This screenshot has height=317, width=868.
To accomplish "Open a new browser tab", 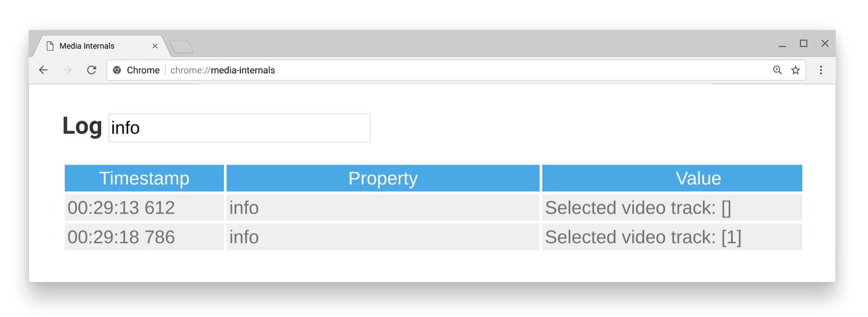I will (x=182, y=47).
